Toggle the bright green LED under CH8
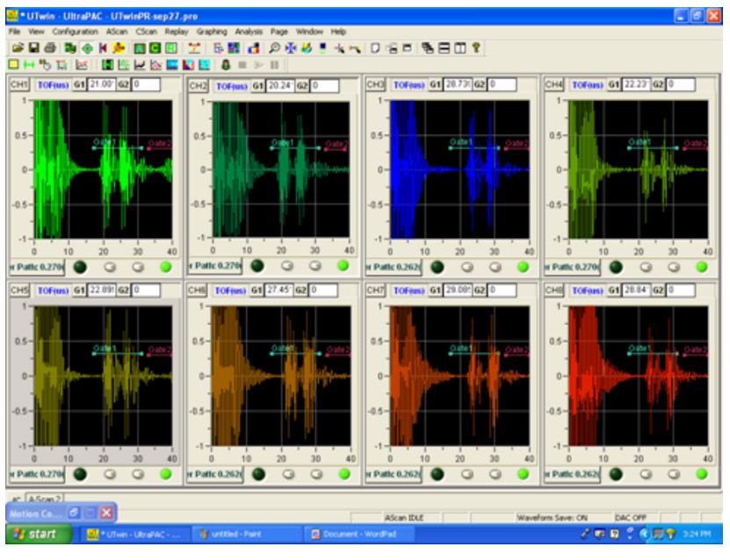The width and height of the screenshot is (730, 560). point(701,473)
